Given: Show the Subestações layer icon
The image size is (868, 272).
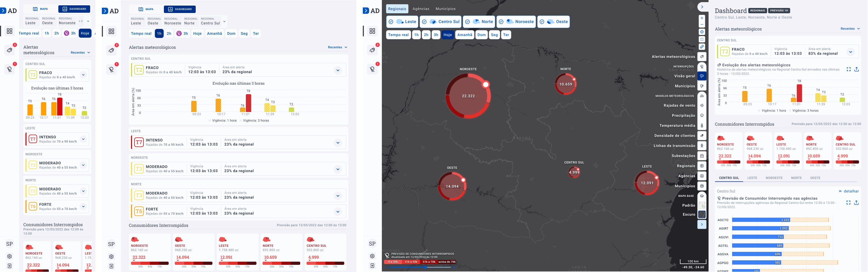Looking at the screenshot, I should pos(702,156).
